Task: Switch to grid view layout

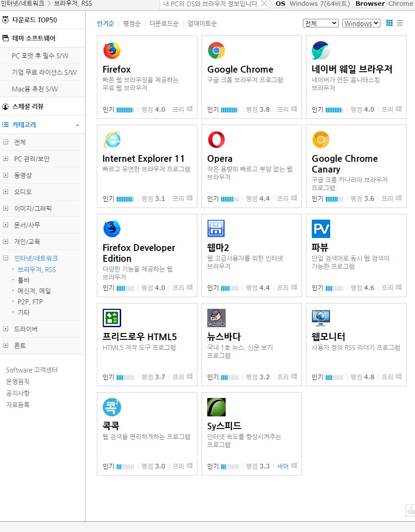Action: [389, 23]
